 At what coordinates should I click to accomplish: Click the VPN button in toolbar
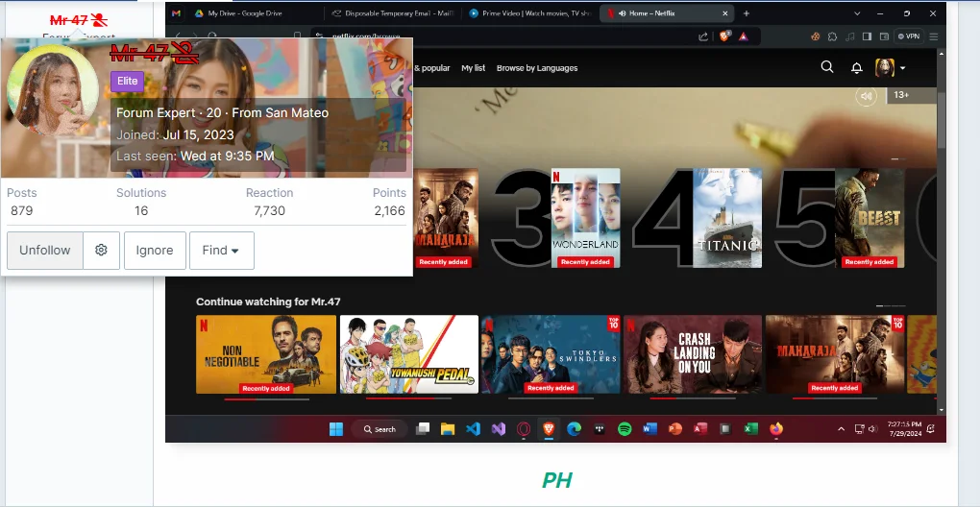[x=909, y=36]
